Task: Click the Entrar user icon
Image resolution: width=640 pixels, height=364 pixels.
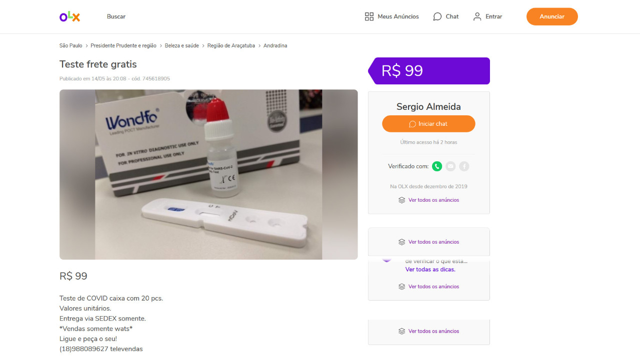Action: tap(477, 16)
